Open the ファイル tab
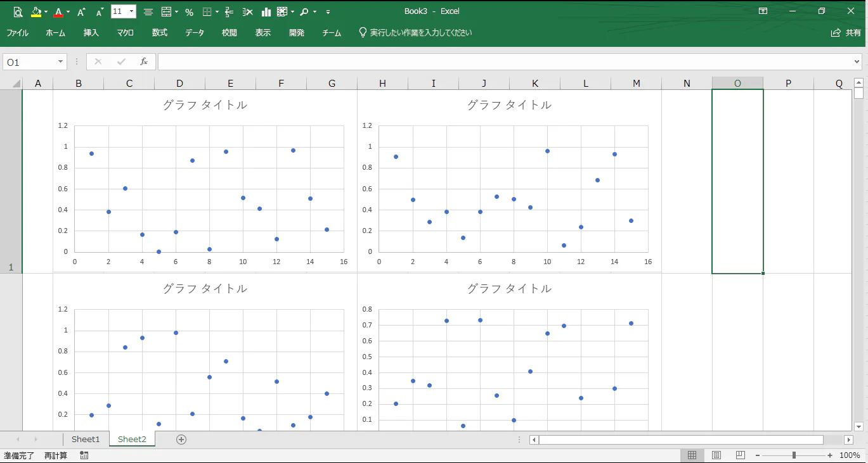 tap(17, 33)
